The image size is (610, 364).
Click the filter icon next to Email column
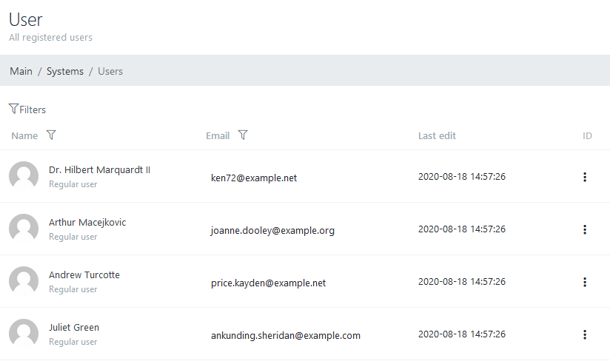coord(243,135)
